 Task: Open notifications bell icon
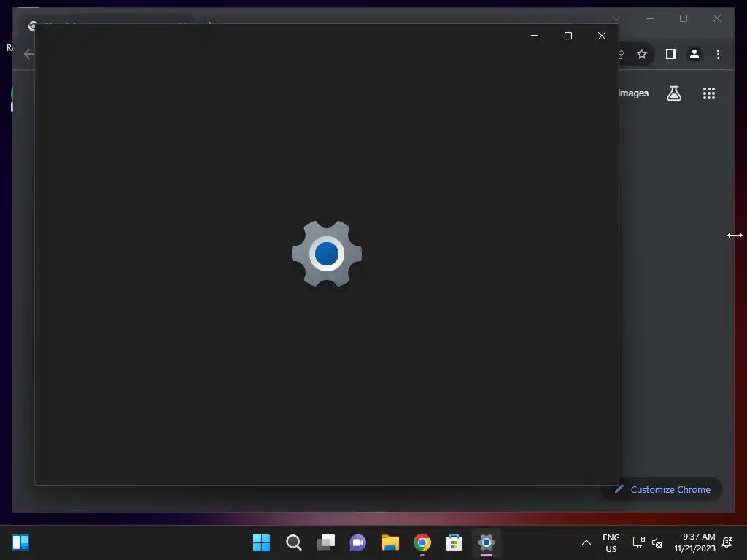(727, 542)
